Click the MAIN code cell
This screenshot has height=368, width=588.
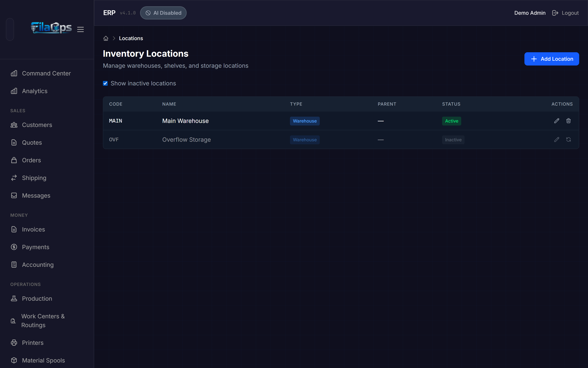pyautogui.click(x=116, y=121)
